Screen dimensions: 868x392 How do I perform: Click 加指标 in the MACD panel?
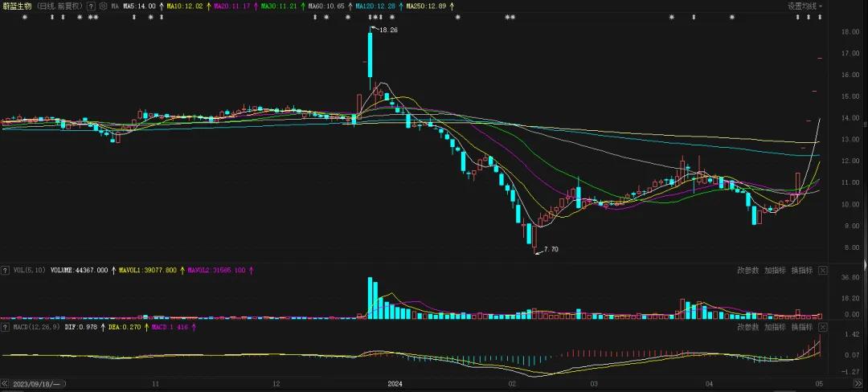[775, 327]
